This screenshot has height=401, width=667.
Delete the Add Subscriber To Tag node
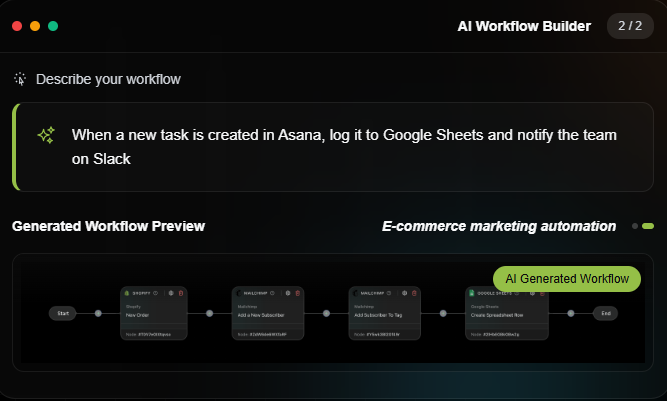(x=414, y=293)
